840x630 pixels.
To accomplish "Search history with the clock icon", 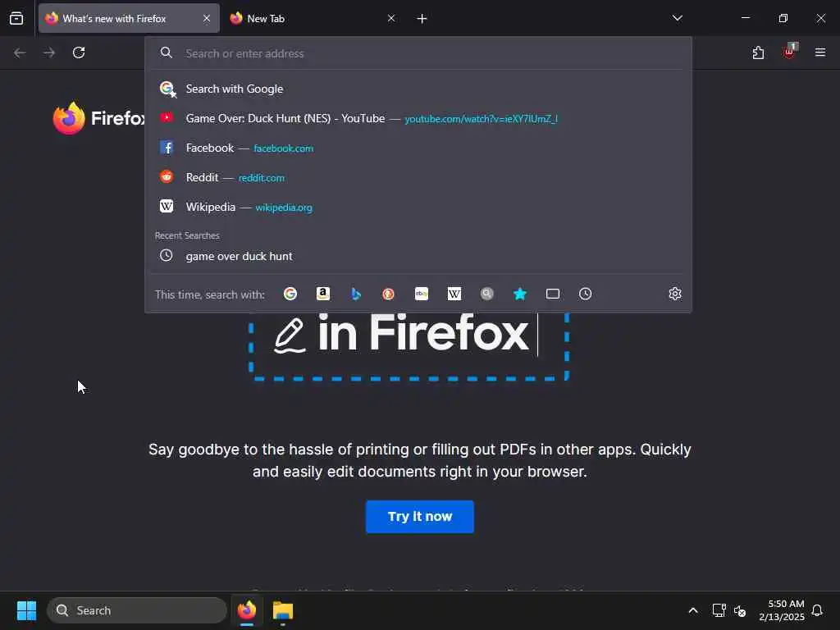I will tap(586, 294).
